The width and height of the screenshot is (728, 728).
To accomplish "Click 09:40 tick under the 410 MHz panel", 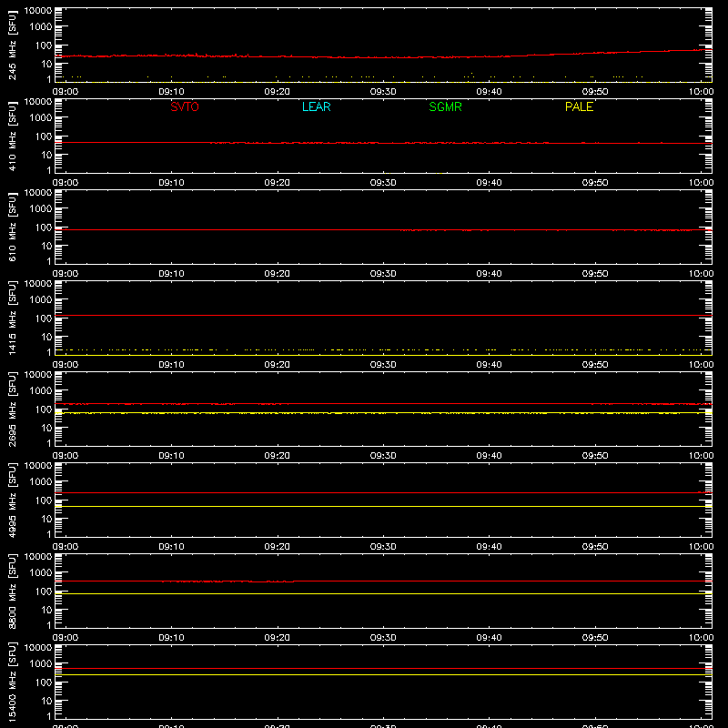I will [489, 183].
